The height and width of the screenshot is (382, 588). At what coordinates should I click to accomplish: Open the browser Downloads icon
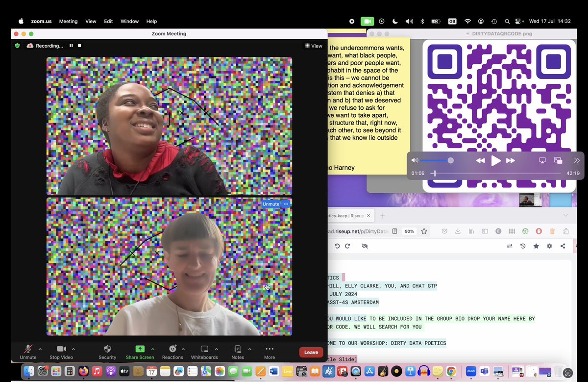458,231
